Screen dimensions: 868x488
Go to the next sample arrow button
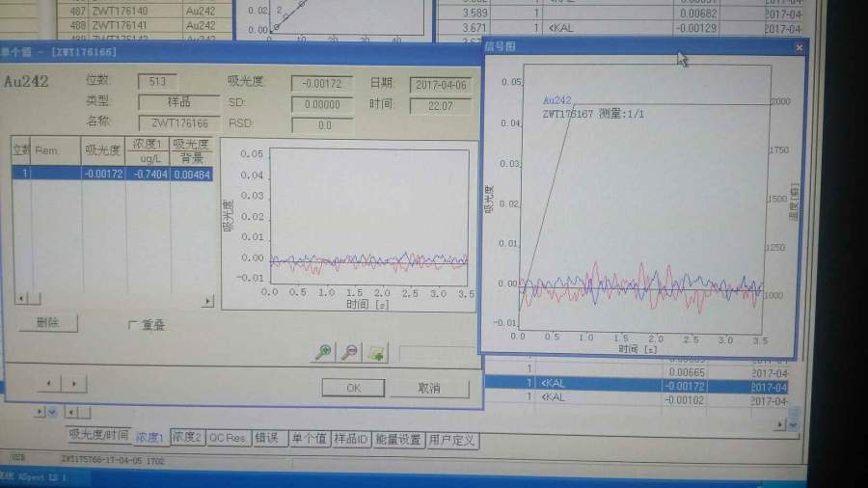[x=74, y=384]
